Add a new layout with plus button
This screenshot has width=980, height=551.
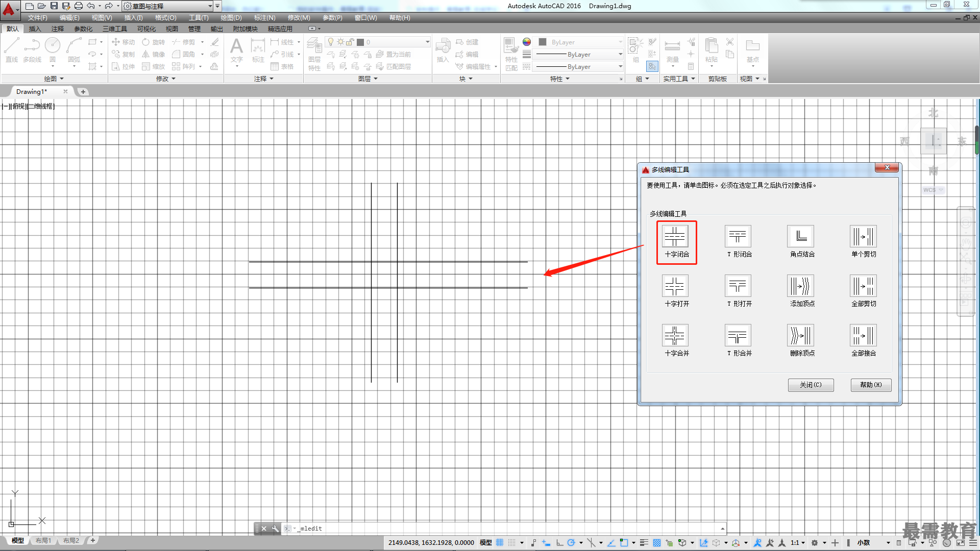(x=92, y=540)
